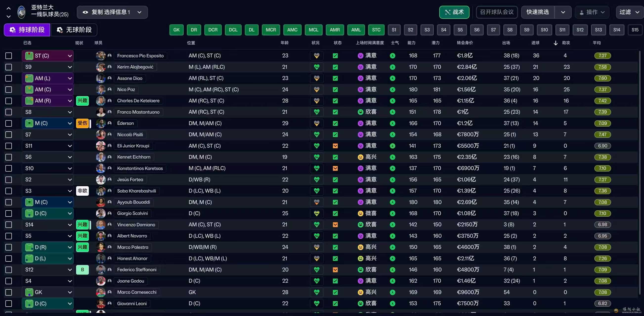Click Francesco Pio Esposito's condition heart icon
Image resolution: width=644 pixels, height=316 pixels.
pyautogui.click(x=317, y=56)
